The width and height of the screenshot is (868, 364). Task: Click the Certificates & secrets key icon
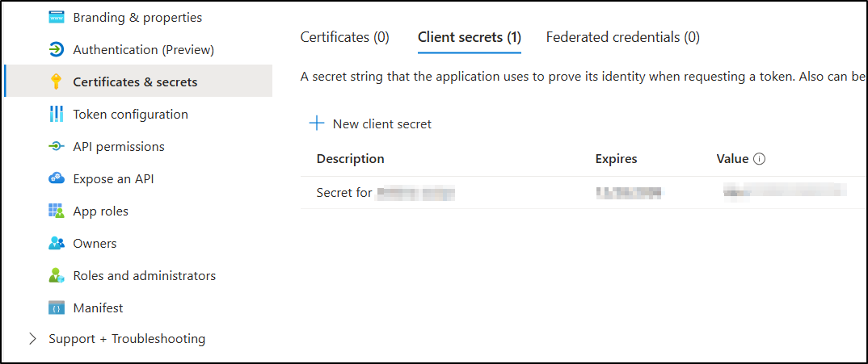click(x=57, y=82)
